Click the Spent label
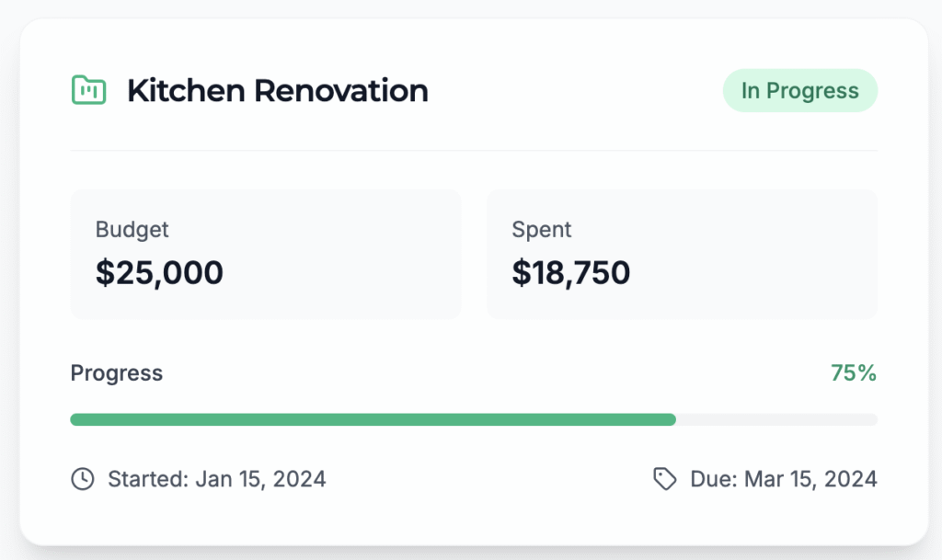 click(541, 229)
